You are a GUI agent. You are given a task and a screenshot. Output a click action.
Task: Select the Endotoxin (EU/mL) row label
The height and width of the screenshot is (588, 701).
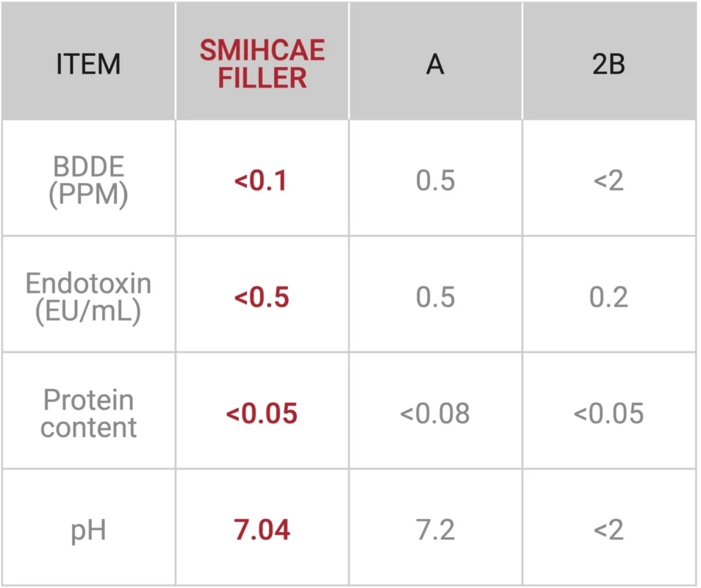click(88, 297)
